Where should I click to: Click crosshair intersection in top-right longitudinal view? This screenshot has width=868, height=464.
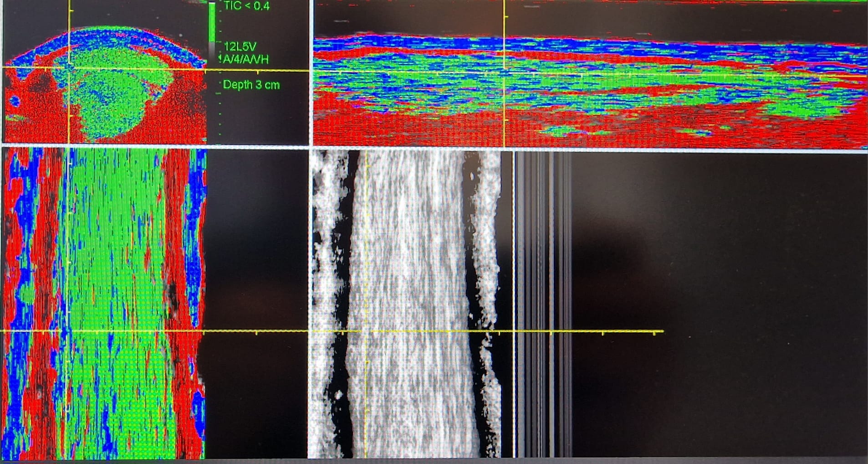[504, 73]
